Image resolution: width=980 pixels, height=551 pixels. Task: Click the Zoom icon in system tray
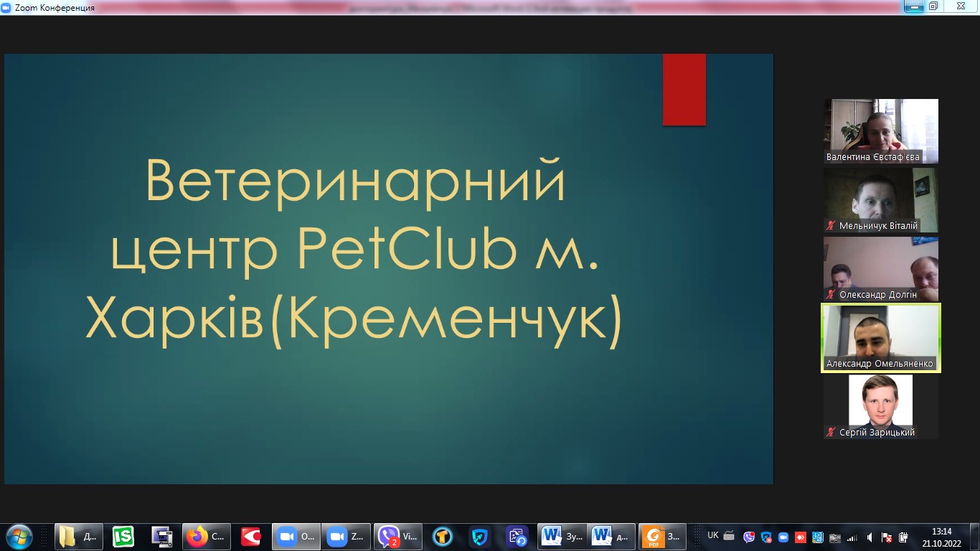(x=783, y=537)
